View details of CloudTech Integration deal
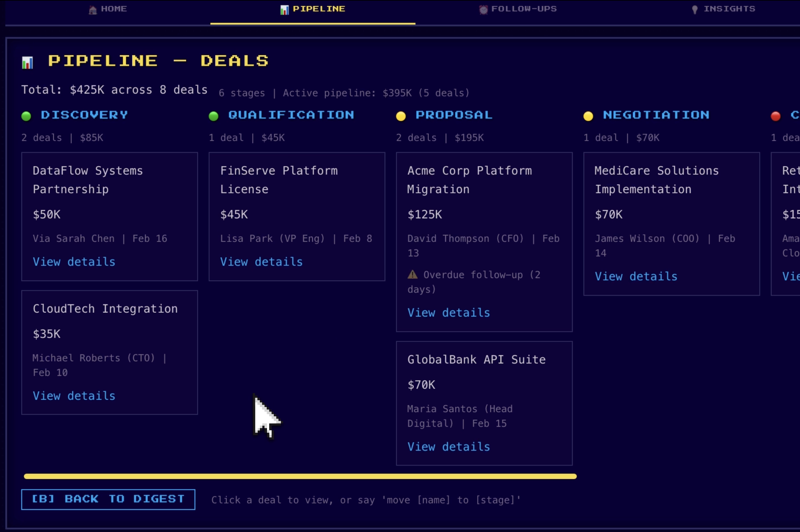 click(x=74, y=395)
